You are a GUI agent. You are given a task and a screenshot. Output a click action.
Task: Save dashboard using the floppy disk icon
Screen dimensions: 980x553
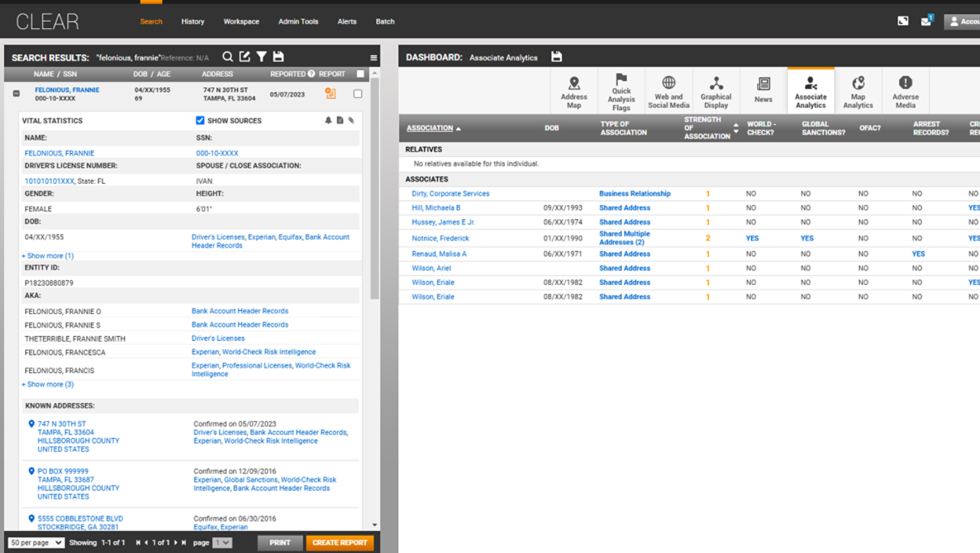click(557, 57)
